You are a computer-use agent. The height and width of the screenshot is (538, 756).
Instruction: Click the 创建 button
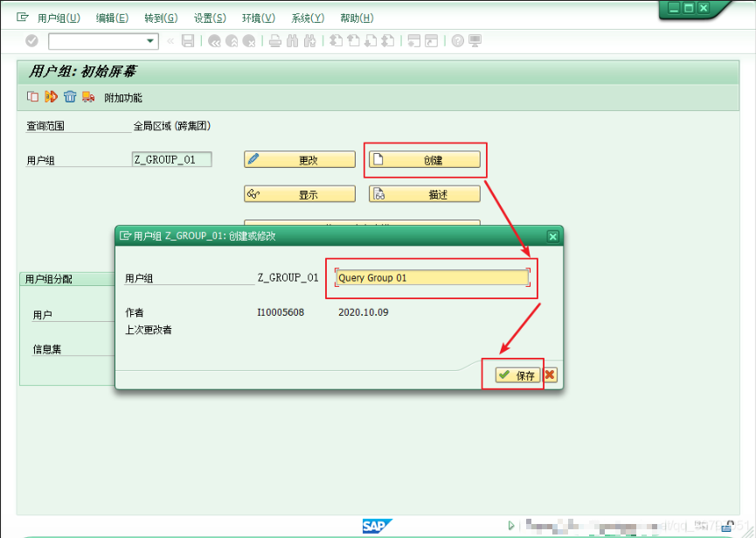(x=425, y=160)
